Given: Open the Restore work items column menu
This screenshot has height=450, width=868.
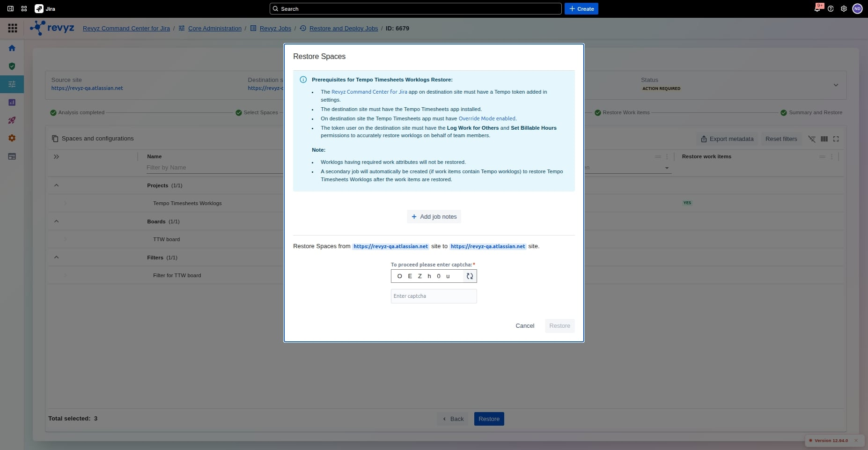Looking at the screenshot, I should (x=831, y=157).
